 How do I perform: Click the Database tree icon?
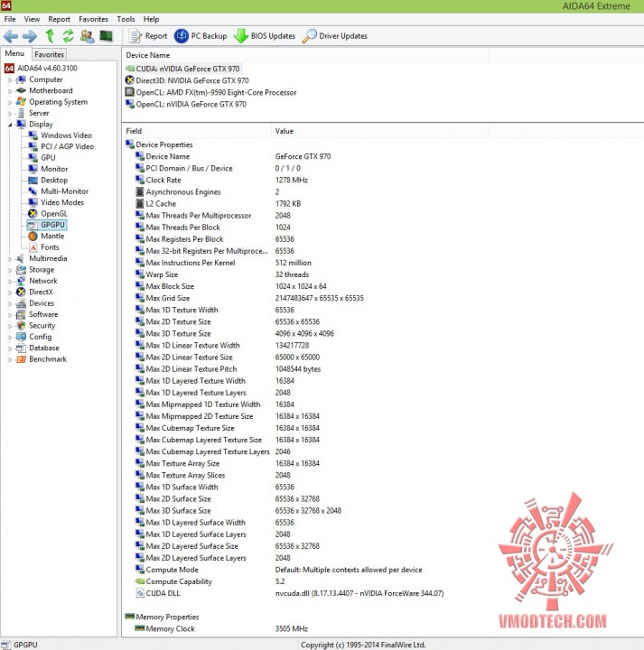pos(21,348)
